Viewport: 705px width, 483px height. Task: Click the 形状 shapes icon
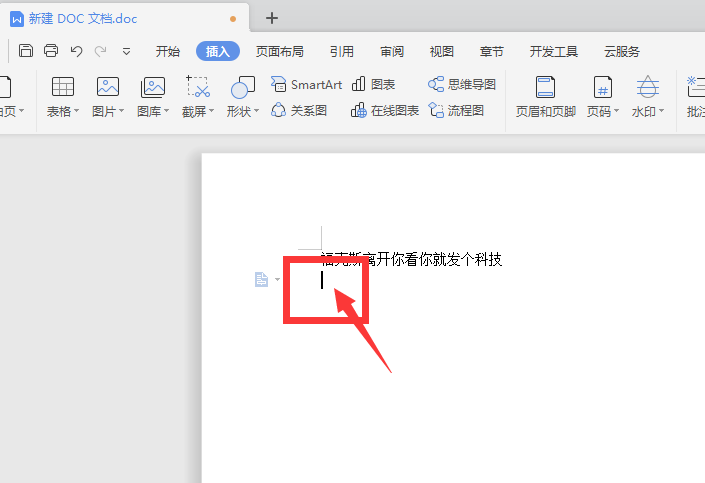click(x=243, y=87)
